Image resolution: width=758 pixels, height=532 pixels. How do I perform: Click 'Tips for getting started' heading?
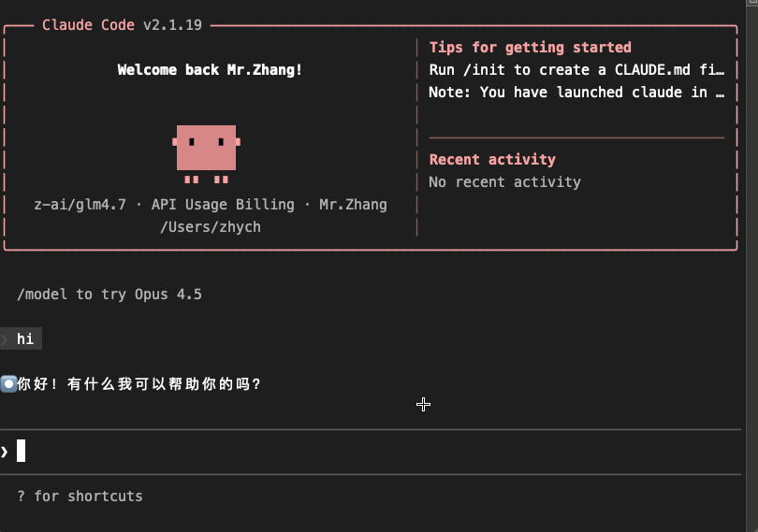531,48
